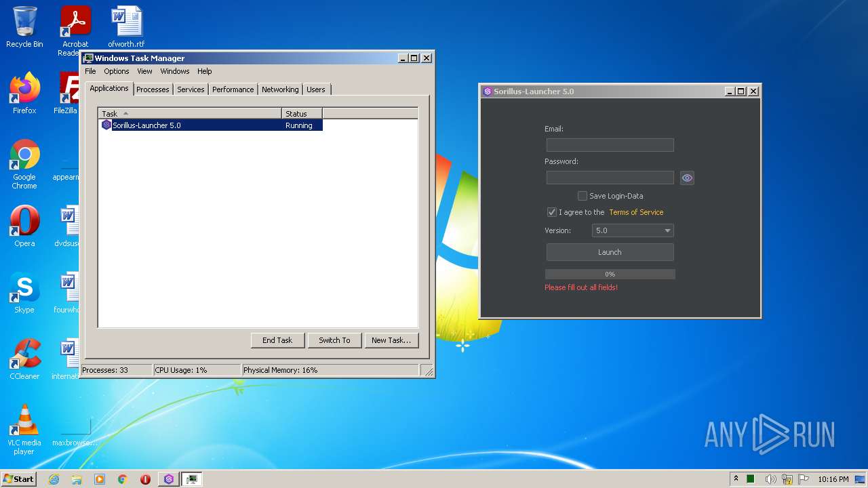Switch to the Services tab

[x=191, y=89]
